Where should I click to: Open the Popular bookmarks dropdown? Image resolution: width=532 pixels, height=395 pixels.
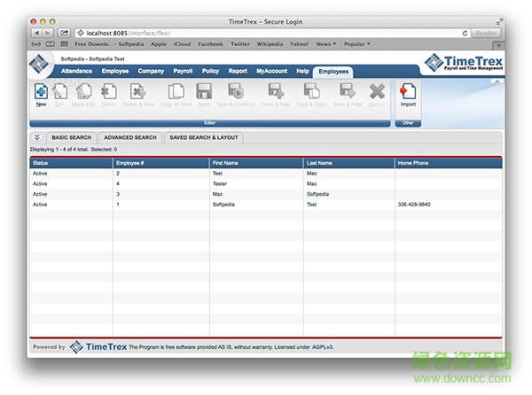(x=357, y=44)
